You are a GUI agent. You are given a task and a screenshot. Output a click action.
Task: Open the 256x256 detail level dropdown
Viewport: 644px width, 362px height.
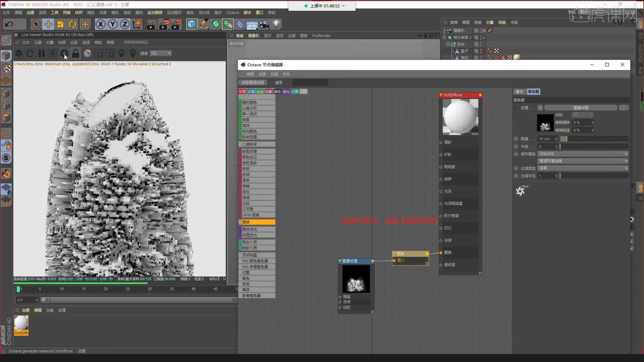click(583, 154)
